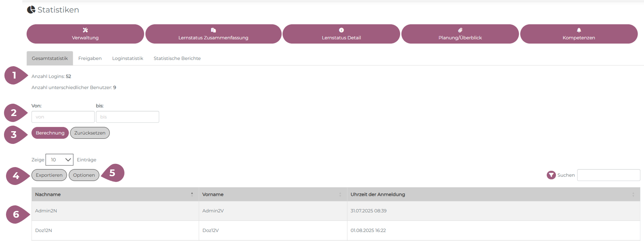Screen dimensions: 644x246
Task: Open the Optionen button
Action: pos(84,175)
